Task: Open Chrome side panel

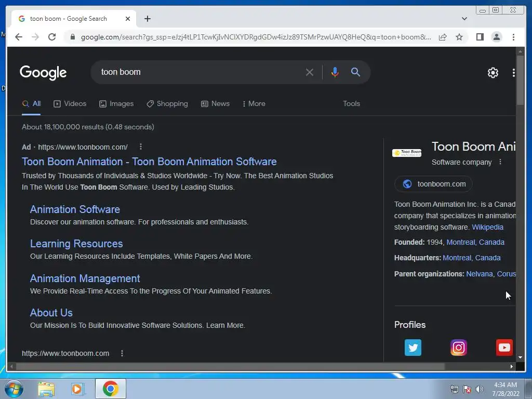Action: (480, 37)
